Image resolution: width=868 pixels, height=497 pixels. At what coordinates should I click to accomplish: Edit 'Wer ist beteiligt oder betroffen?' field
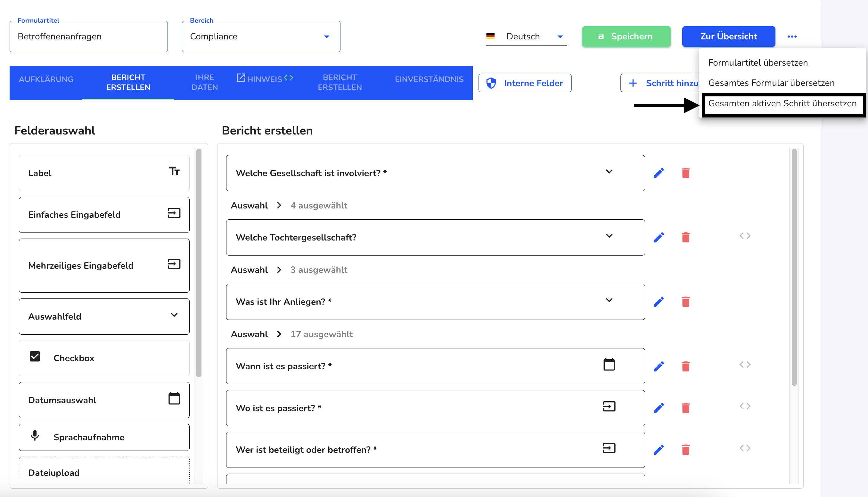[659, 450]
